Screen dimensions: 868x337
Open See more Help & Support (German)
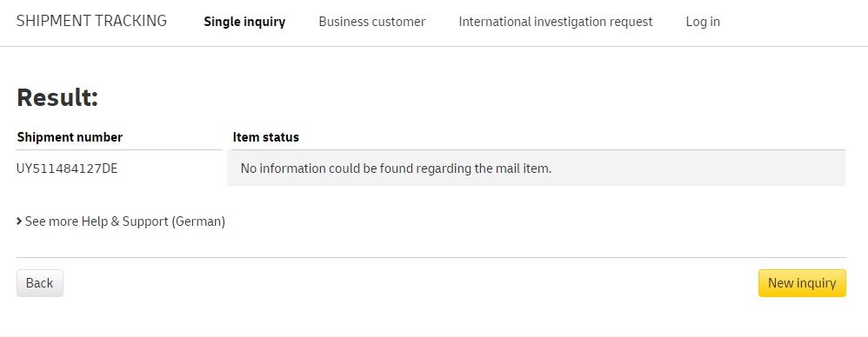tap(125, 221)
